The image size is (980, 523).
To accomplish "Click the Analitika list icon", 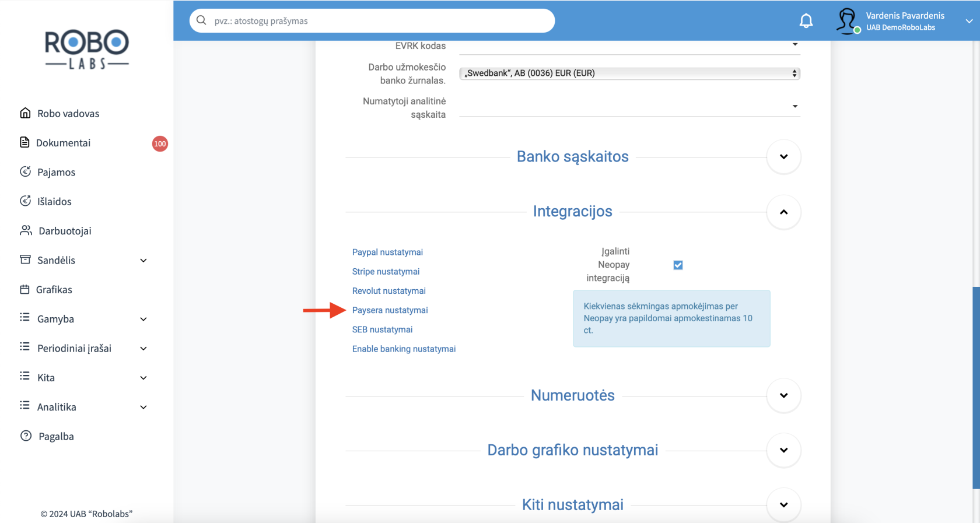I will click(24, 406).
